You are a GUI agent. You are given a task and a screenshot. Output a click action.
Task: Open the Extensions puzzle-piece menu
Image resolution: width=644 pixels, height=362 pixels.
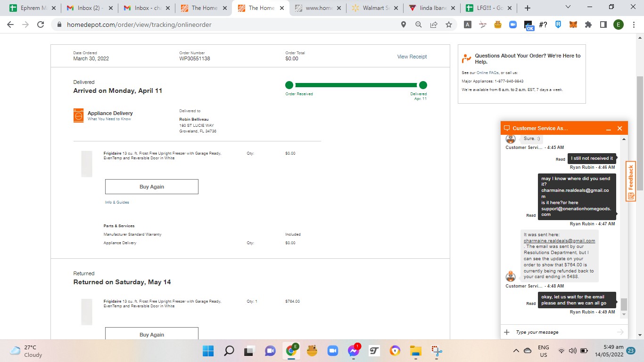click(x=588, y=25)
